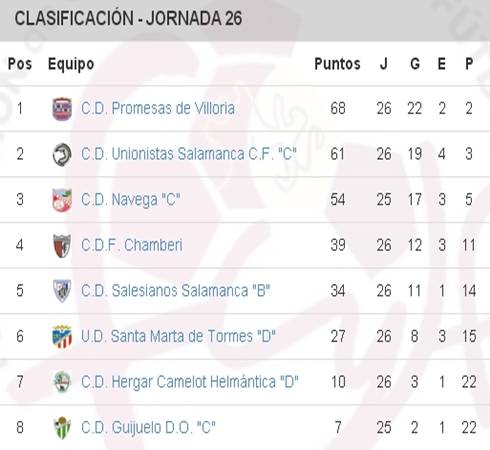Click the Salesianos Salamanca "B" crest
This screenshot has width=490, height=450.
click(x=62, y=291)
